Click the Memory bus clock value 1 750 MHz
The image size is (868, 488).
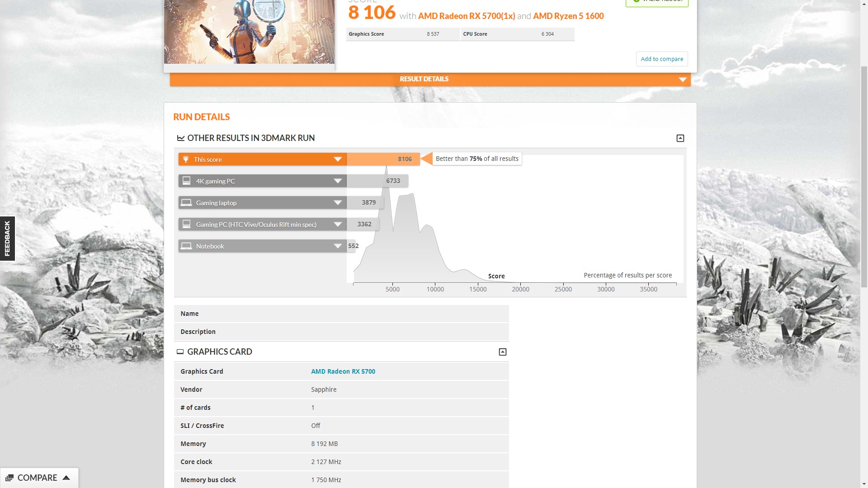click(x=326, y=480)
